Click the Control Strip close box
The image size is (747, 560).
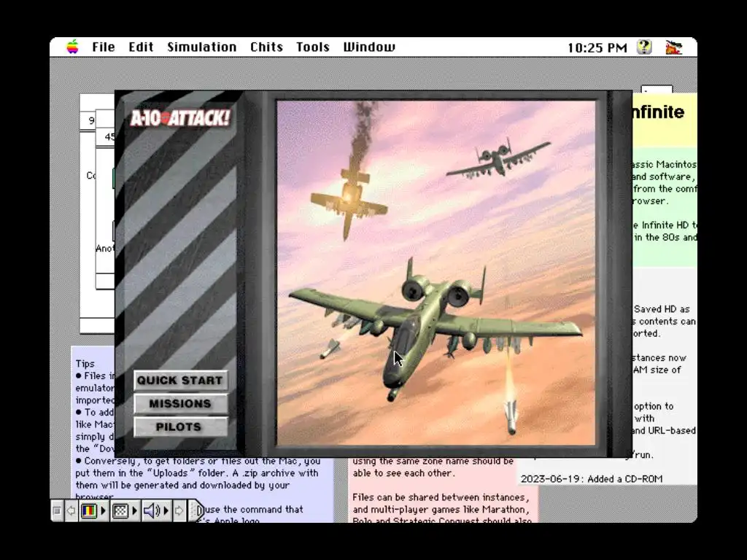click(57, 510)
